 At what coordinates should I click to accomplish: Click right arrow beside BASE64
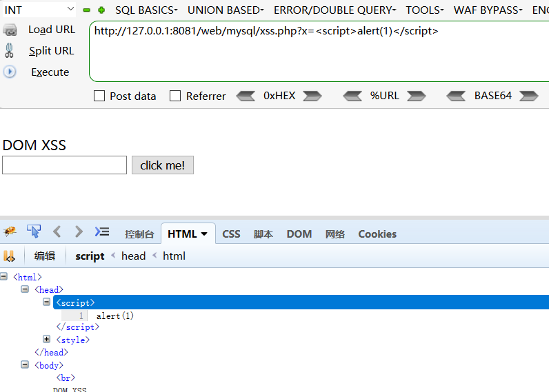point(529,96)
